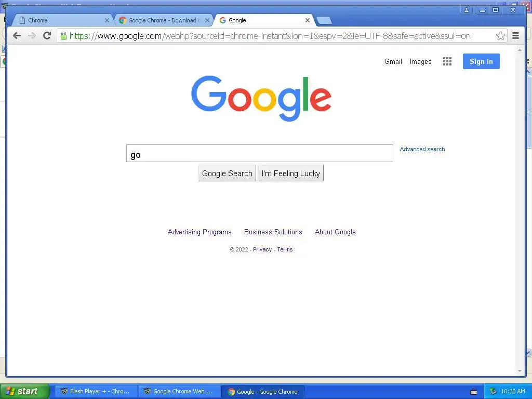The image size is (532, 399).
Task: Open About Google link
Action: (x=335, y=232)
